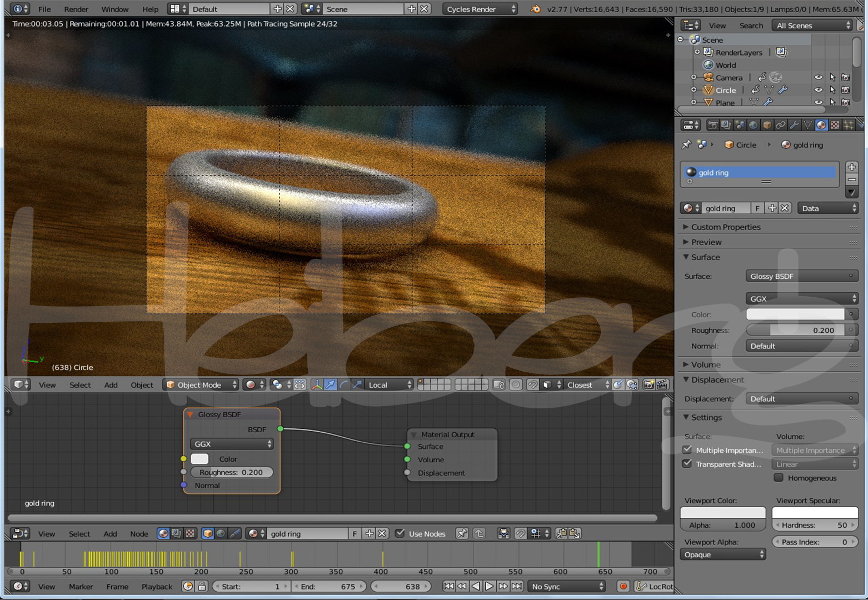Open the Cycles Render engine dropdown
The width and height of the screenshot is (868, 600).
480,9
